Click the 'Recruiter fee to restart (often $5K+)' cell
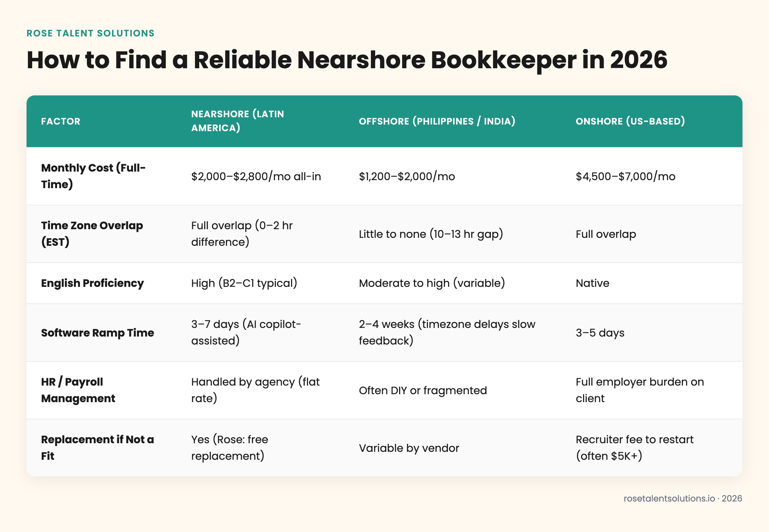Image resolution: width=769 pixels, height=532 pixels. pyautogui.click(x=634, y=448)
